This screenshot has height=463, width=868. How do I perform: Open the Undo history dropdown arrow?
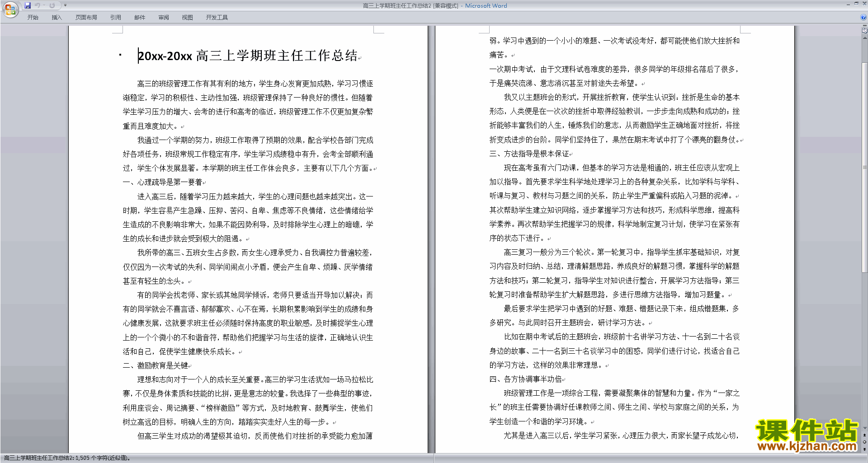click(44, 5)
